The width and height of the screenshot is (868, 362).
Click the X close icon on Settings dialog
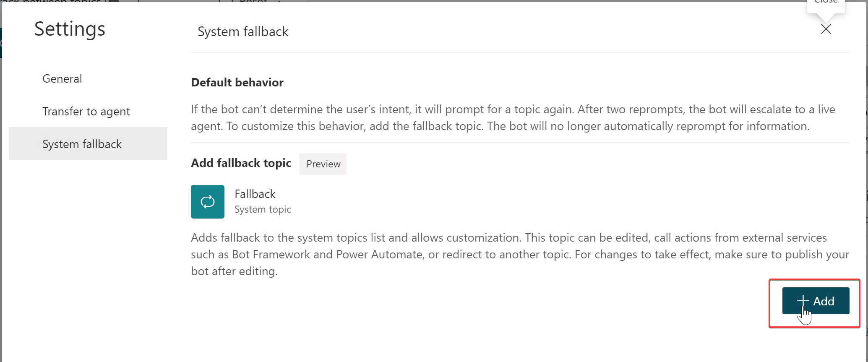click(825, 29)
